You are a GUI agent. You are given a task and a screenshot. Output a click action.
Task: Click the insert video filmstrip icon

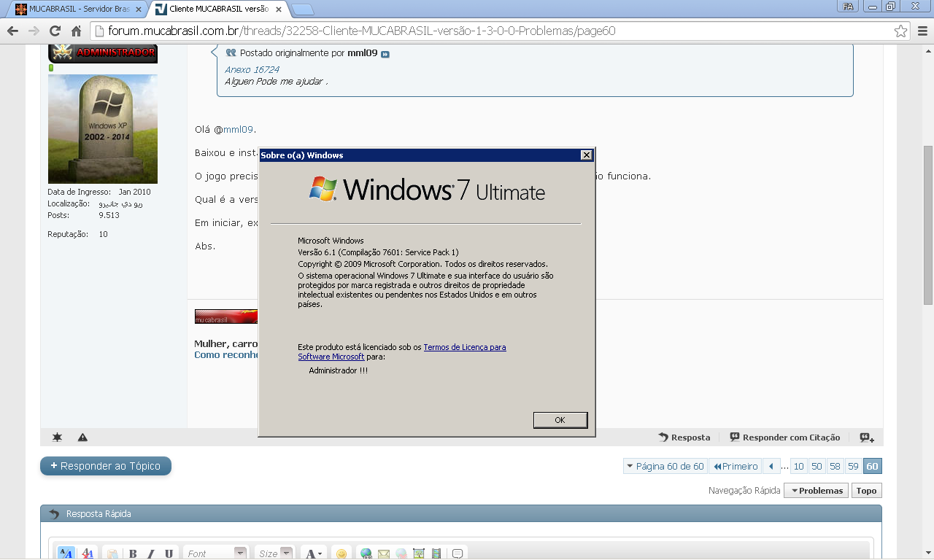click(436, 554)
